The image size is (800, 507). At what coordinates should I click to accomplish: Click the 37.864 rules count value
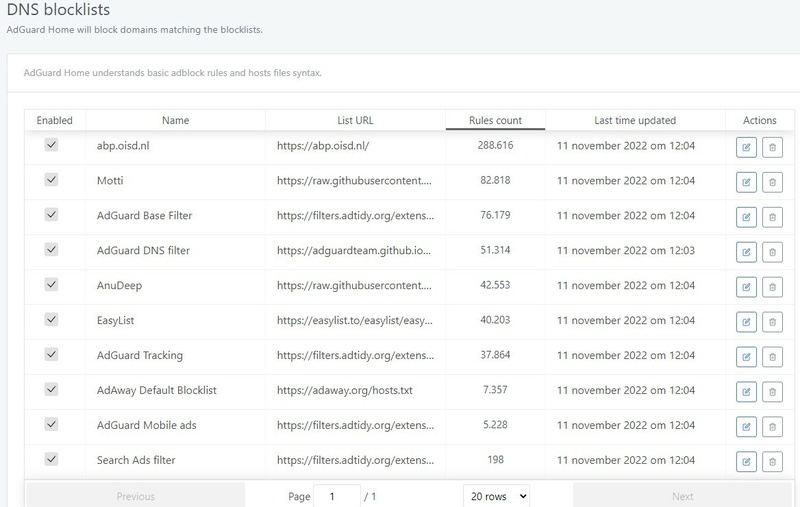[495, 355]
